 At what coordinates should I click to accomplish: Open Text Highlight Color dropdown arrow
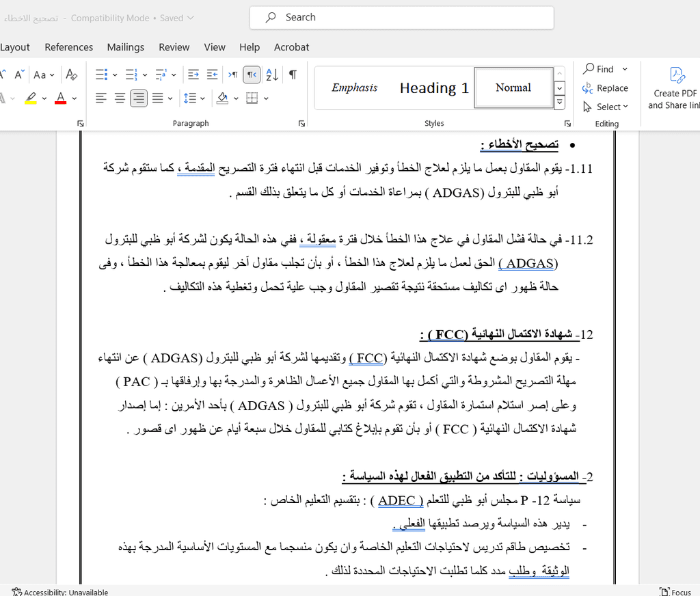pos(44,98)
